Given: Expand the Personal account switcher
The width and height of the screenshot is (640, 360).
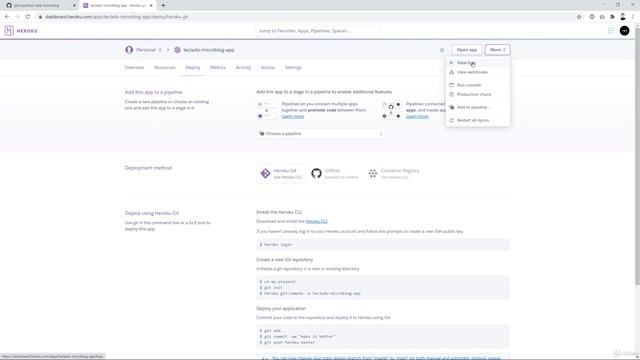Looking at the screenshot, I should [149, 50].
